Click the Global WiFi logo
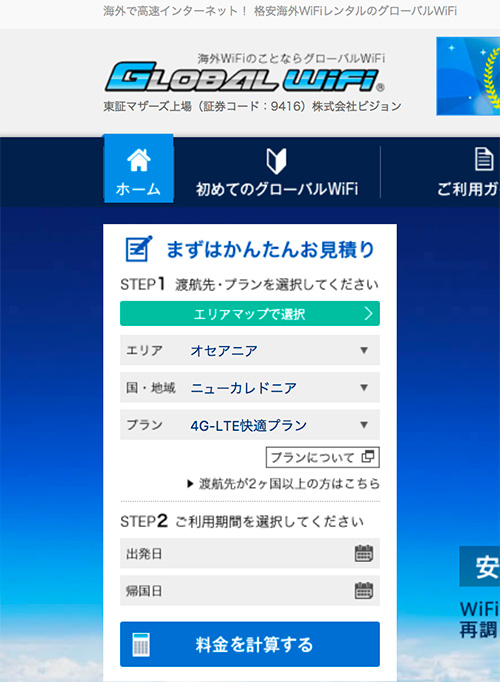500x682 pixels. (245, 77)
